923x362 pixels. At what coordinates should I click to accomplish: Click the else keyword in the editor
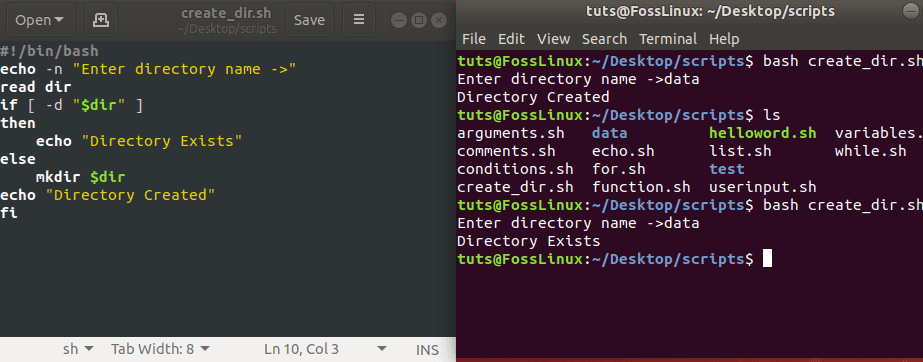[x=18, y=159]
